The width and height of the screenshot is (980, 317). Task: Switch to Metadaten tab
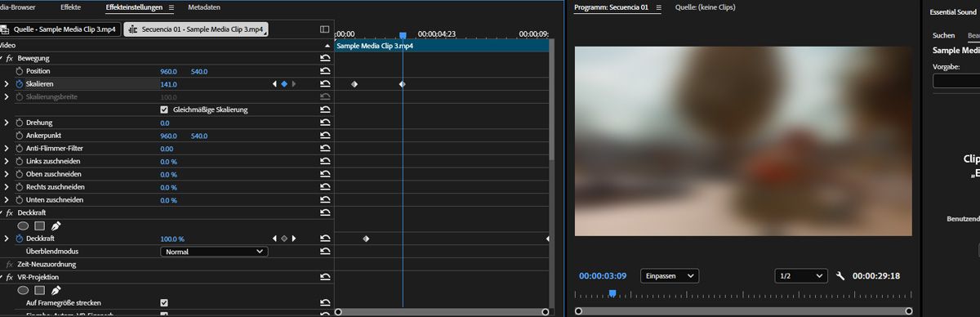[x=204, y=7]
